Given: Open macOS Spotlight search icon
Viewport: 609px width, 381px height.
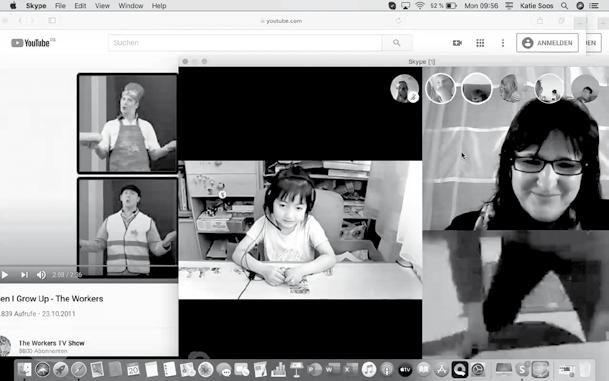Looking at the screenshot, I should (x=564, y=6).
